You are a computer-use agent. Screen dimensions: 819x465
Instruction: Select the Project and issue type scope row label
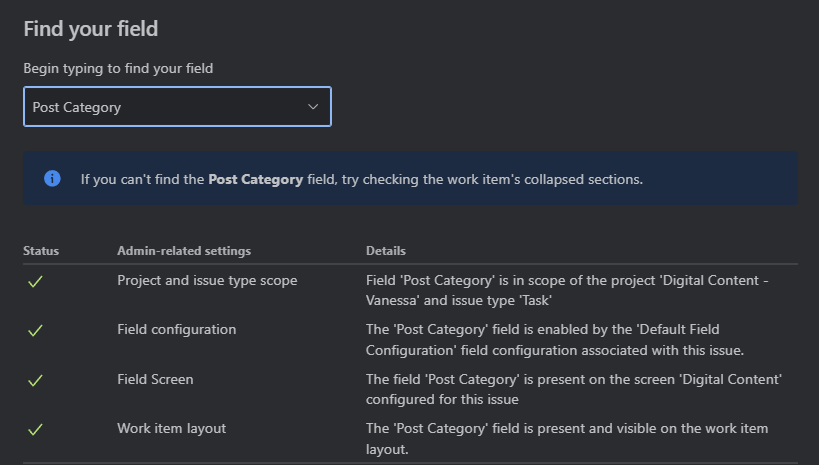click(207, 281)
